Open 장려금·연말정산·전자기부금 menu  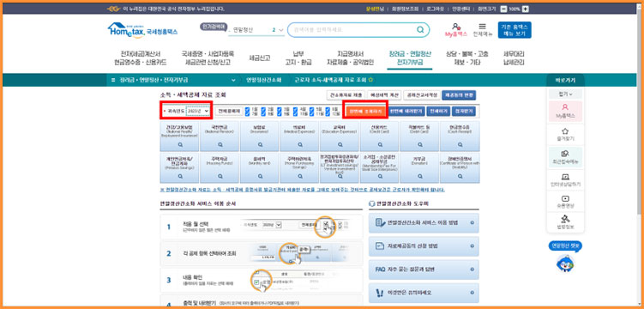410,58
